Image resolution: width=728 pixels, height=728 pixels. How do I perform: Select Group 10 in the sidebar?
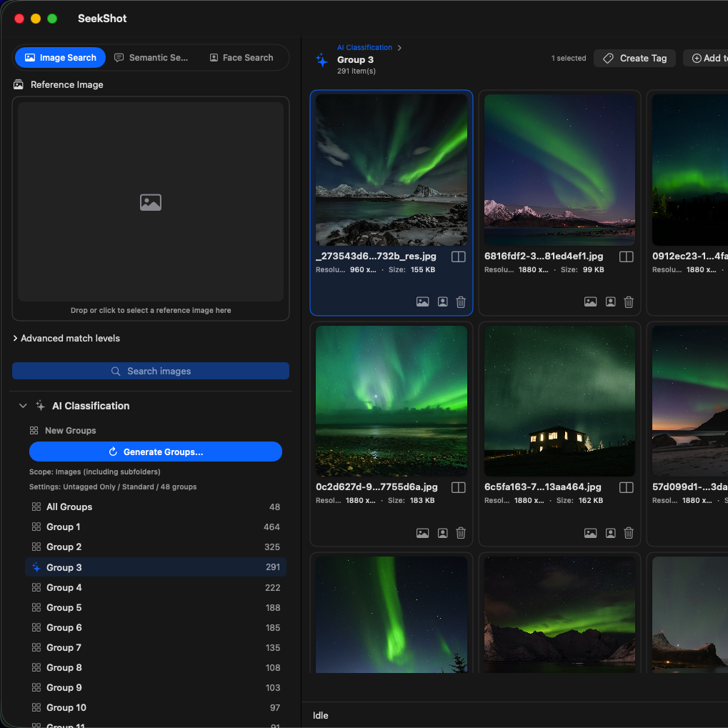(x=156, y=707)
